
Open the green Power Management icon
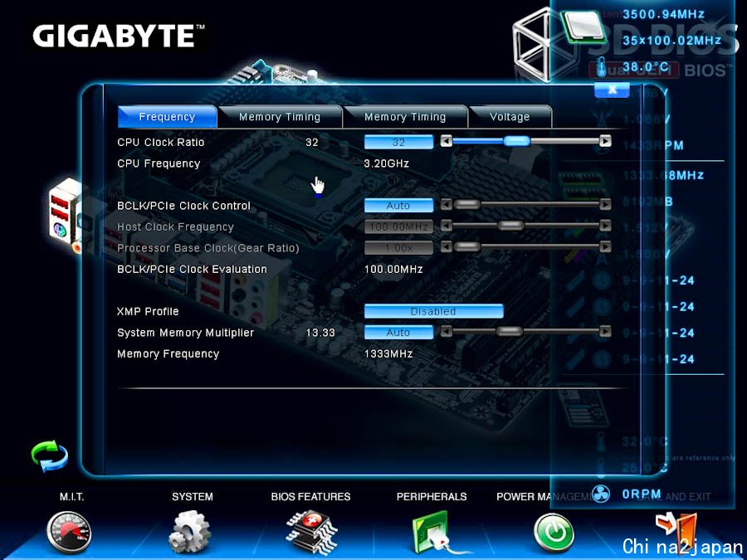pos(554,532)
